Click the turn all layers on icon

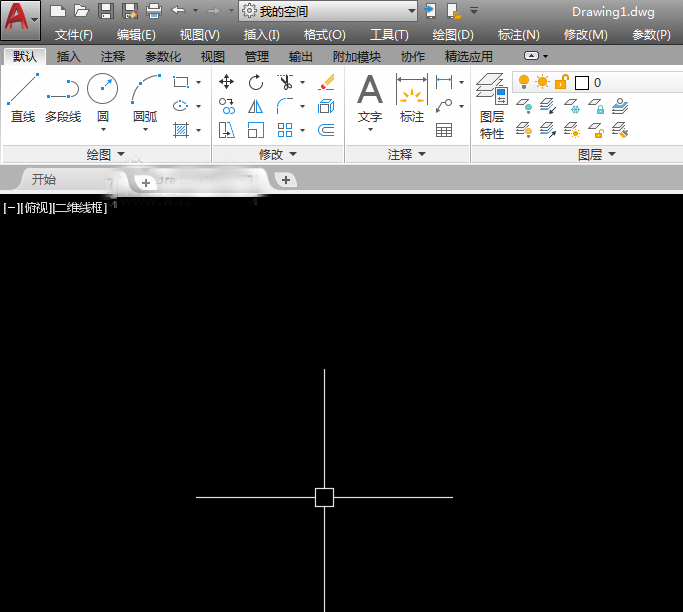pyautogui.click(x=524, y=130)
